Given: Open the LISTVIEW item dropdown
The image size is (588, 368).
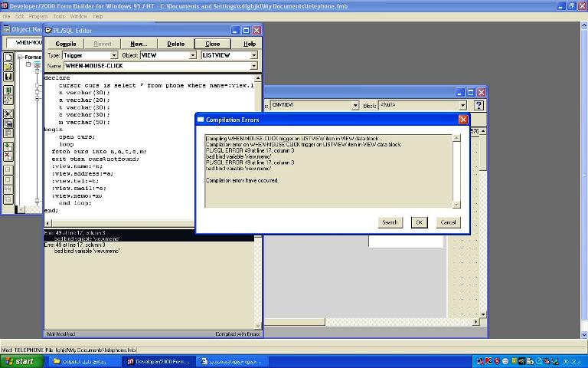Looking at the screenshot, I should pyautogui.click(x=253, y=55).
